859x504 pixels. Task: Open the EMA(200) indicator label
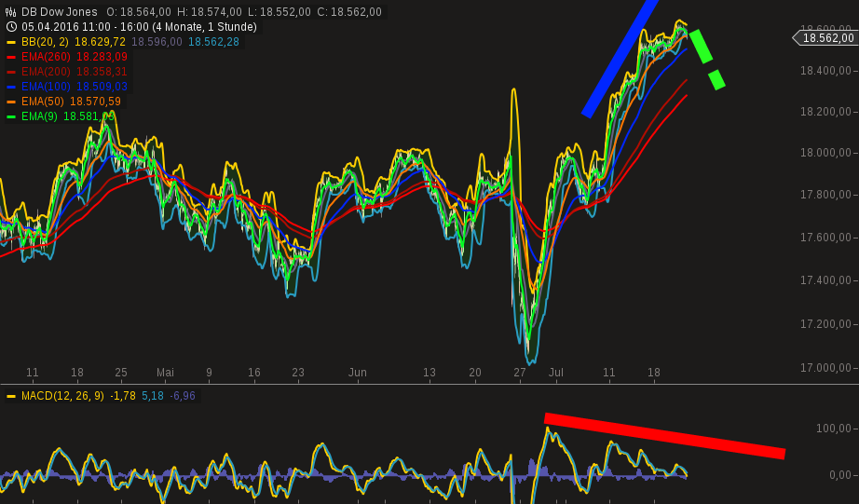click(46, 71)
